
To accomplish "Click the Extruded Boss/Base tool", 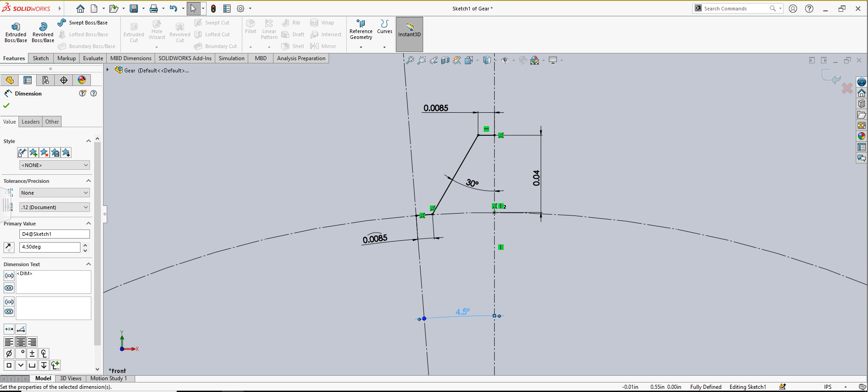I will tap(16, 32).
